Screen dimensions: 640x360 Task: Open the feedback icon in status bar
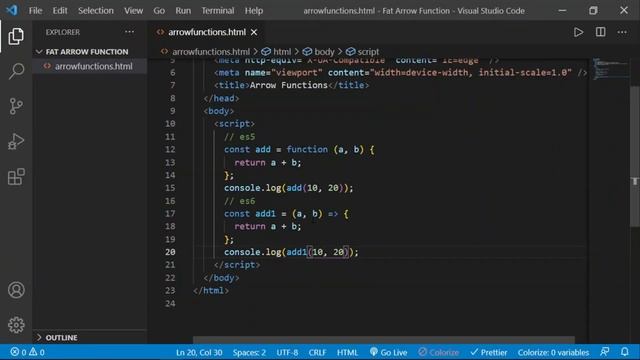pos(605,352)
